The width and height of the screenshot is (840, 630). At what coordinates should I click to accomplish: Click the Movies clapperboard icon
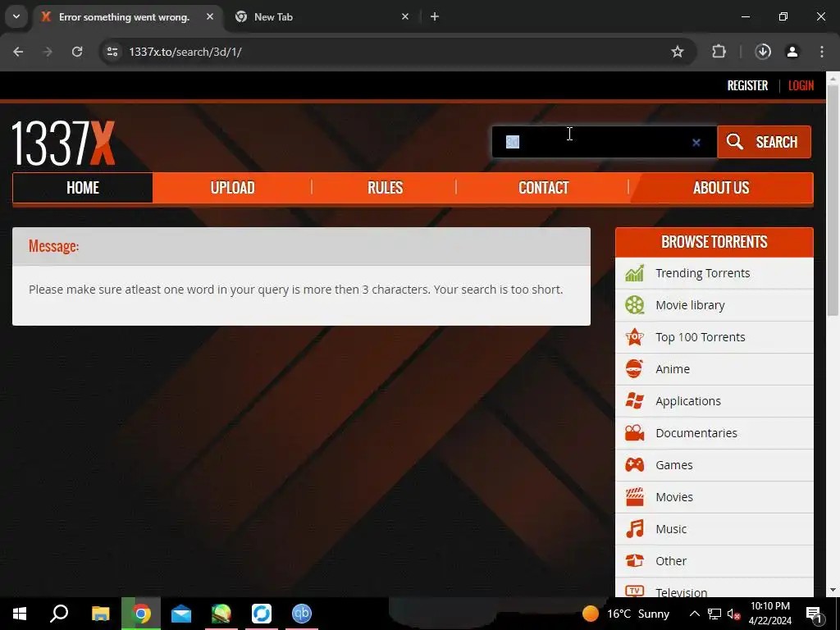point(634,497)
